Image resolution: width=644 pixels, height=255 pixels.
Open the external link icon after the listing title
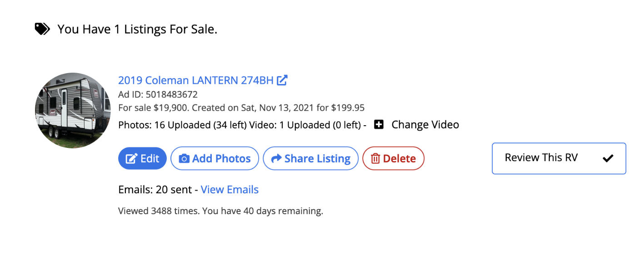[282, 80]
